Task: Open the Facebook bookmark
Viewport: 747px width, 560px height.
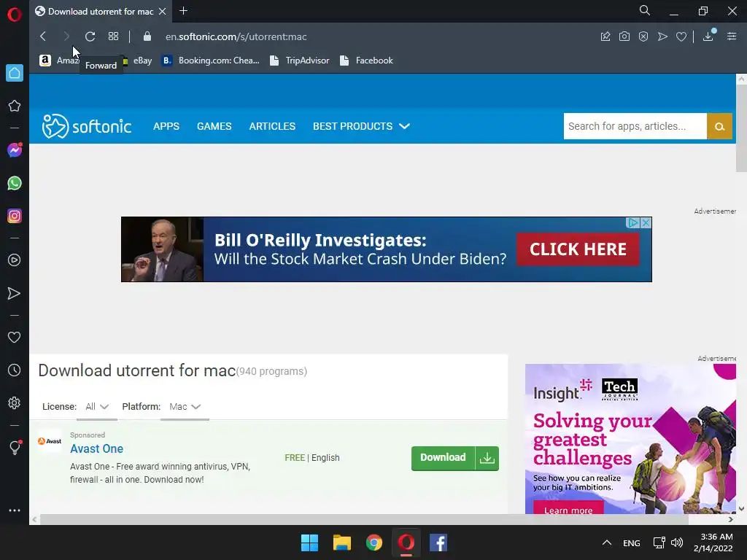Action: tap(366, 61)
